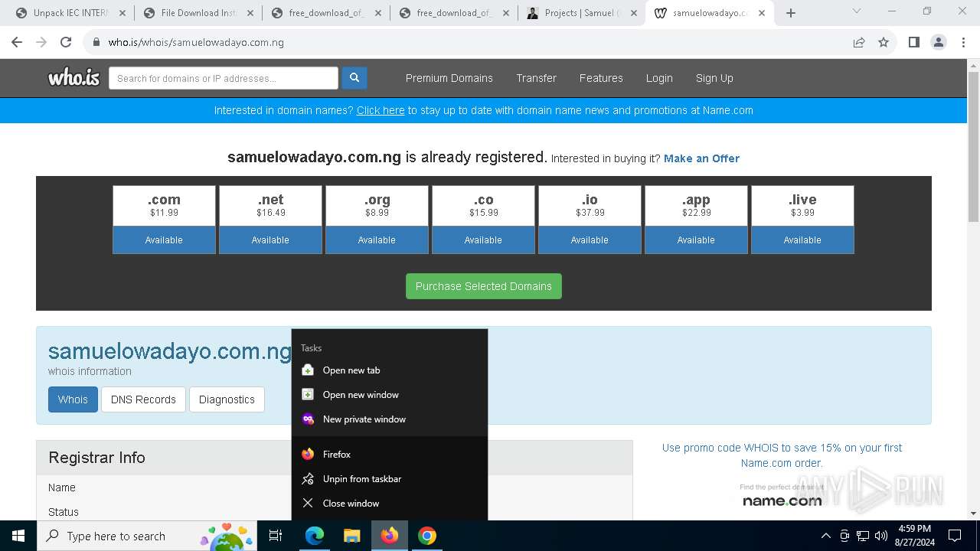This screenshot has width=980, height=551.
Task: Click the Windows taskbar search box
Action: 147,536
